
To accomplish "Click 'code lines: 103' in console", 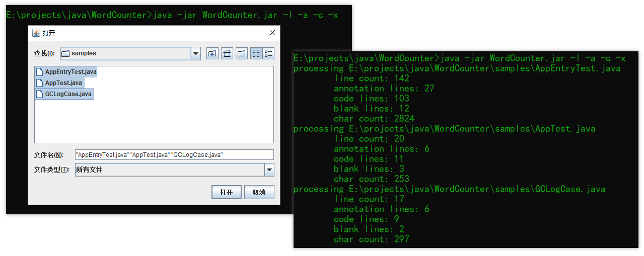I will click(x=372, y=99).
